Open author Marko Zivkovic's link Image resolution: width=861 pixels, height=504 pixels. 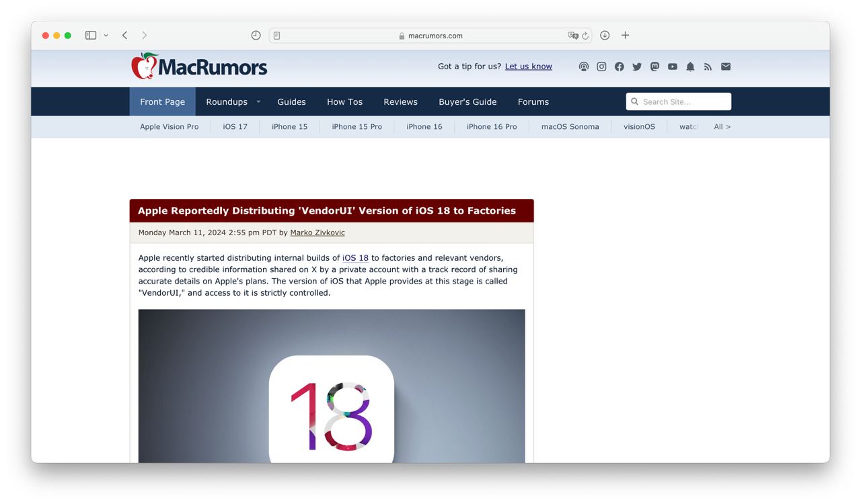pyautogui.click(x=317, y=233)
